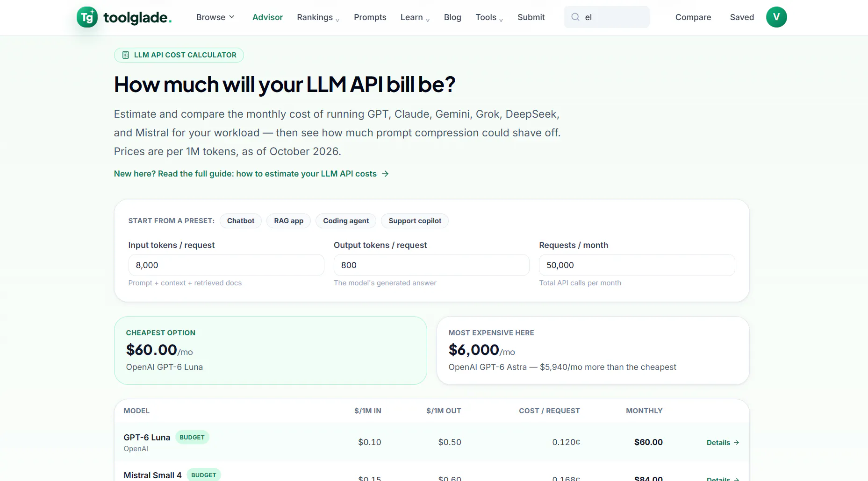This screenshot has width=868, height=481.
Task: Select the Chatbot preset
Action: 241,221
